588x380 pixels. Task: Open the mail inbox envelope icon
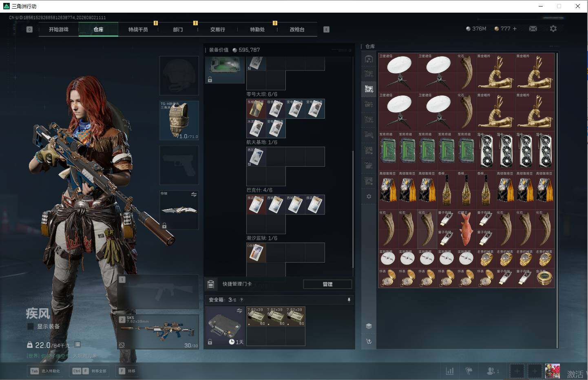click(533, 29)
